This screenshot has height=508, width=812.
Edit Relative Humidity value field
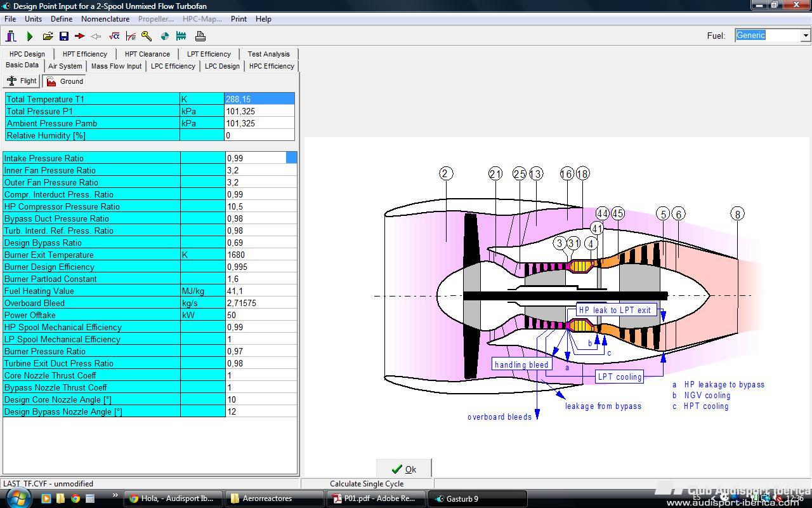[259, 135]
